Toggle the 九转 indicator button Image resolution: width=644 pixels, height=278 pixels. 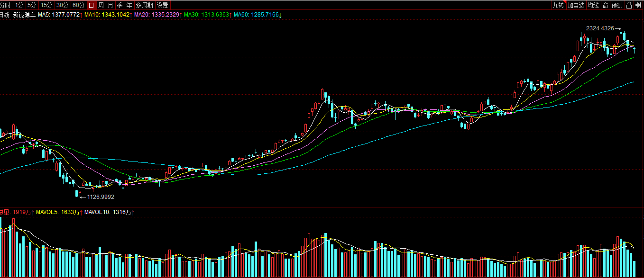(558, 5)
